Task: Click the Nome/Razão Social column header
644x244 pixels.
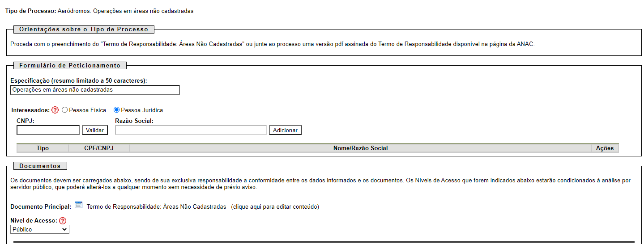Action: click(x=360, y=148)
